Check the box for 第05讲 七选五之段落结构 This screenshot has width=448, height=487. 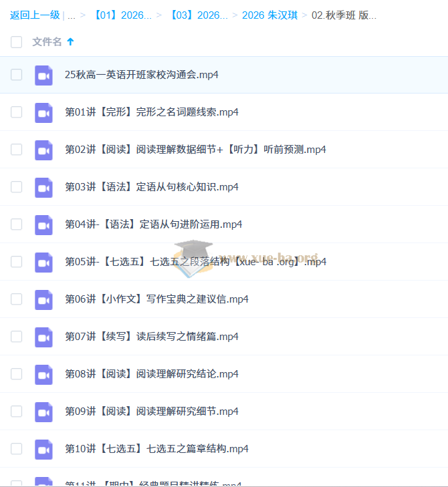[x=16, y=262]
